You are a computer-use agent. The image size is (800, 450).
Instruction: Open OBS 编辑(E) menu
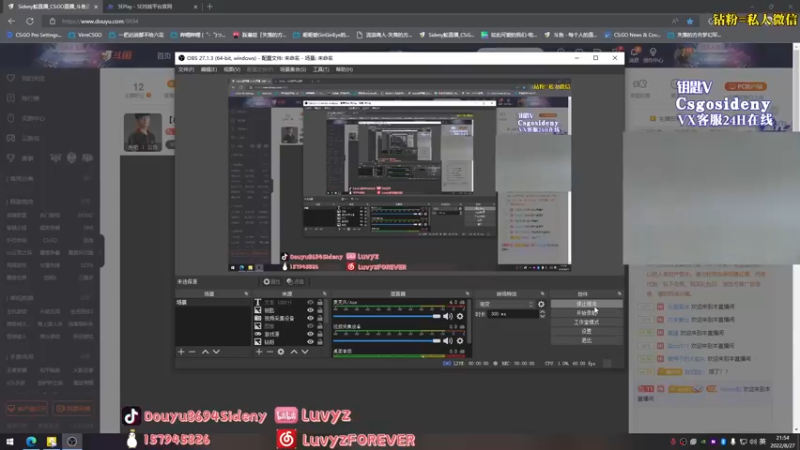coord(209,69)
